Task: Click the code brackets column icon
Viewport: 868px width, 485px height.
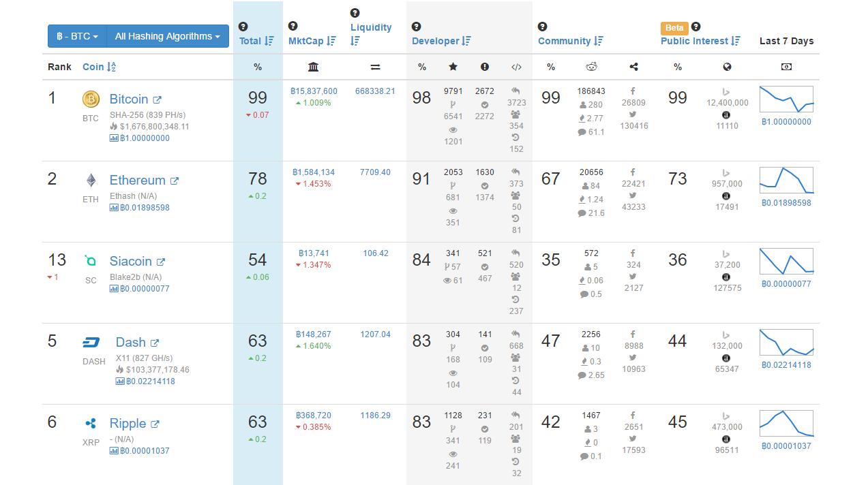Action: (516, 67)
